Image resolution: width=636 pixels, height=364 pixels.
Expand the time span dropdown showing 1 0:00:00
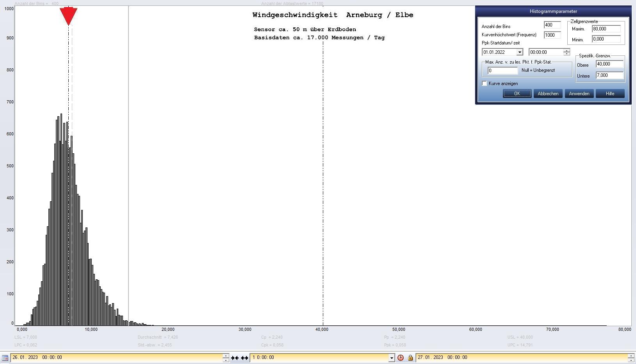(392, 358)
